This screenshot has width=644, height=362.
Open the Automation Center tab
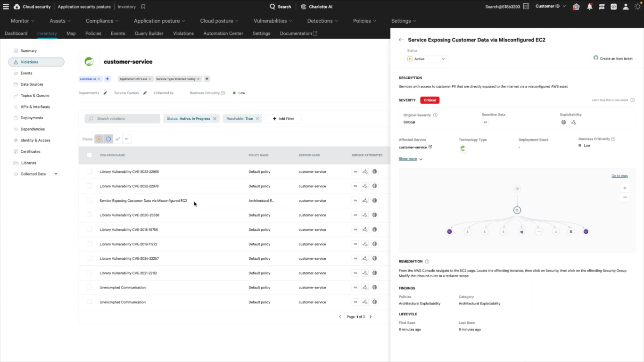click(223, 33)
